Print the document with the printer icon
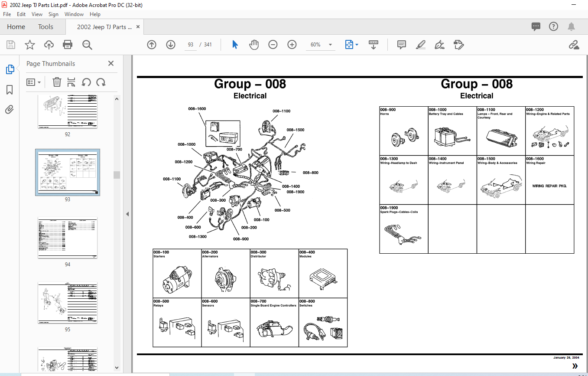 pyautogui.click(x=68, y=45)
